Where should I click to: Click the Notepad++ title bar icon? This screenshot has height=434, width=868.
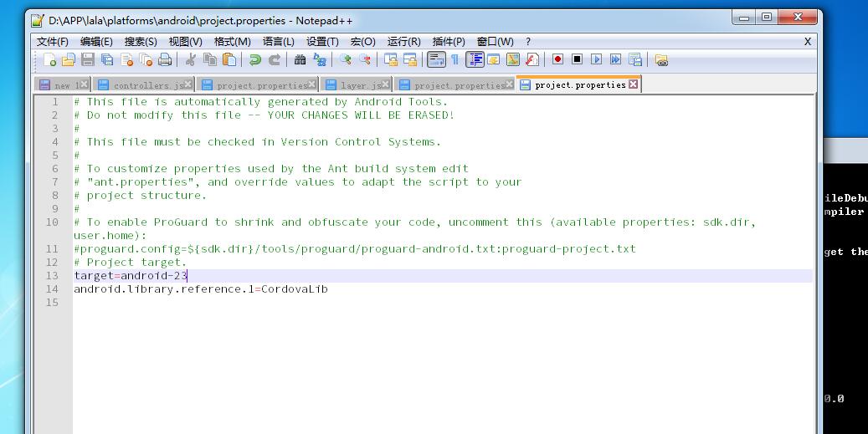point(38,21)
